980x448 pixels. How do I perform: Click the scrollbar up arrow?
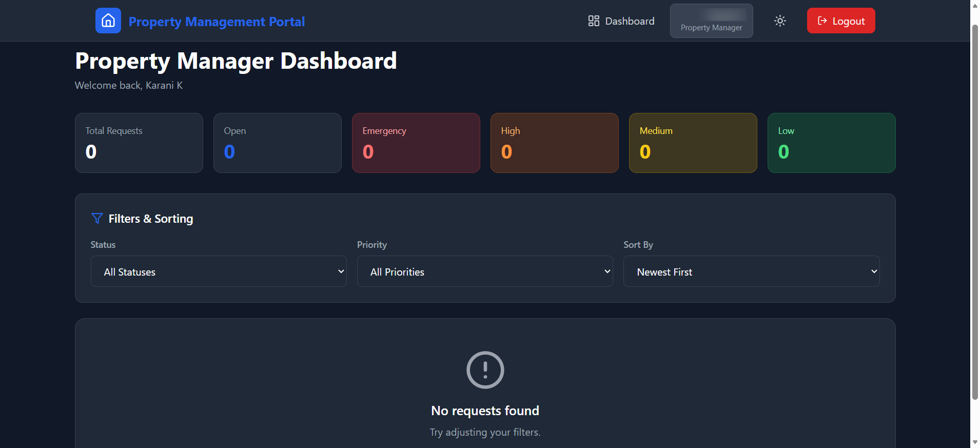(x=975, y=5)
